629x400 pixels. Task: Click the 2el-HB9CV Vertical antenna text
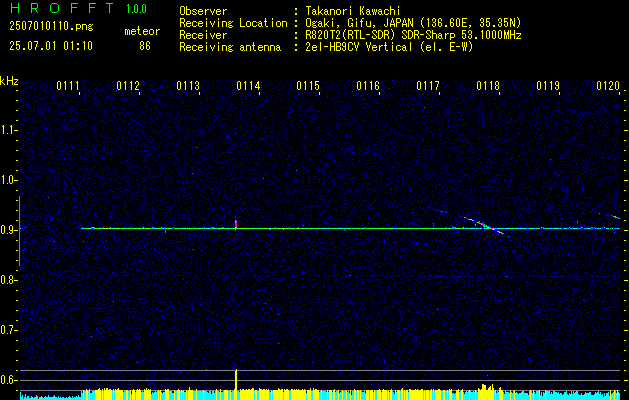click(x=389, y=47)
